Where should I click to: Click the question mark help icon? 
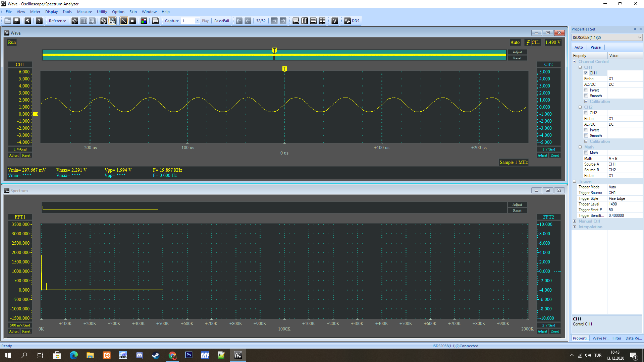tap(39, 21)
